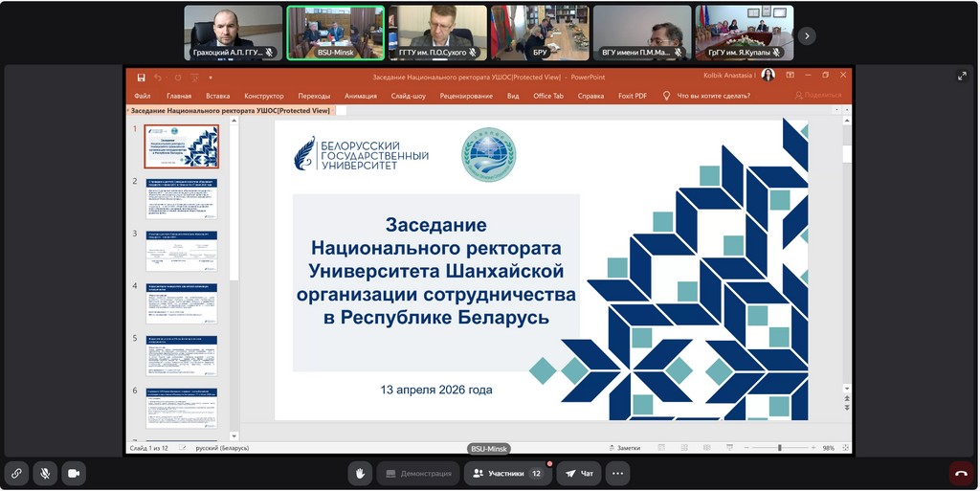
Task: Open the three-dot more options menu
Action: click(618, 473)
